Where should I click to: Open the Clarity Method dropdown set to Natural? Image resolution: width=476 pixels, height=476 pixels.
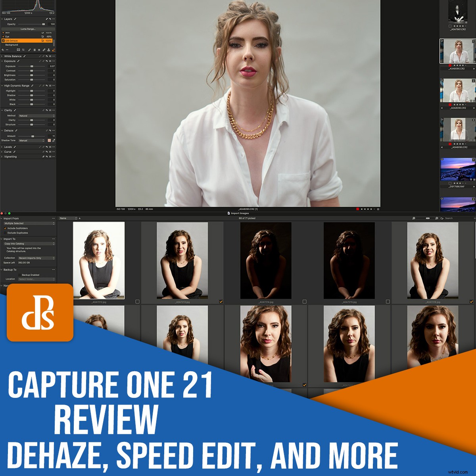[x=37, y=116]
